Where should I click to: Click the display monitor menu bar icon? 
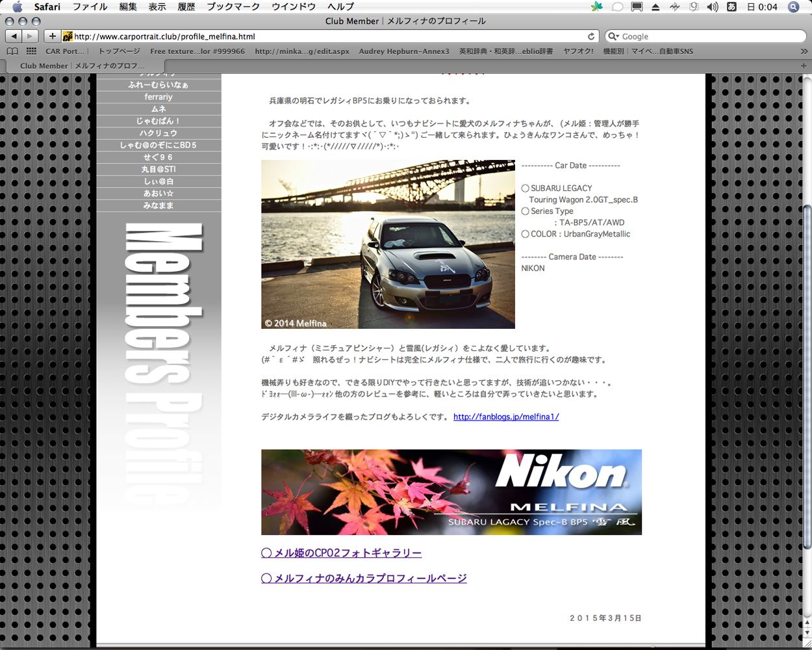(x=637, y=6)
